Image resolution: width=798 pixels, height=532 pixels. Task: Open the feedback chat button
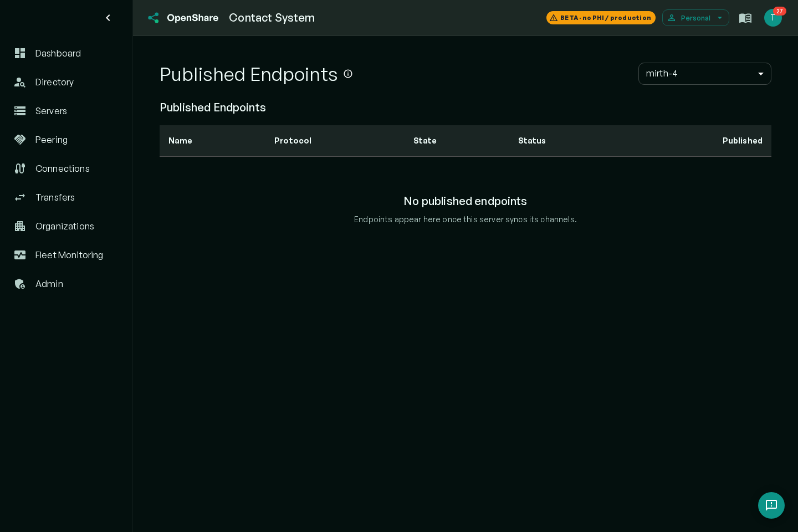(771, 505)
